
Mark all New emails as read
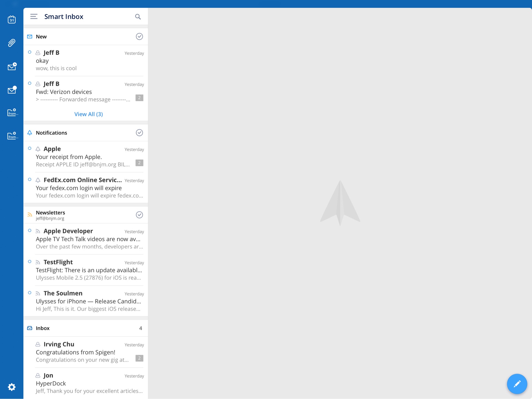[139, 36]
